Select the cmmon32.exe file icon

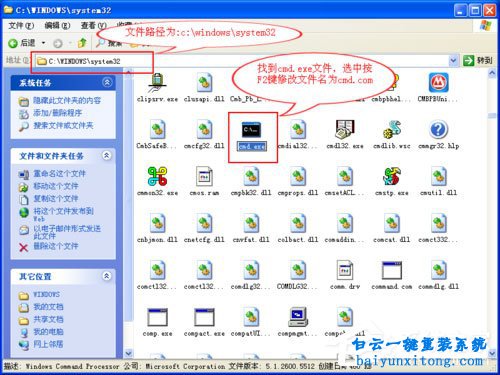point(157,176)
